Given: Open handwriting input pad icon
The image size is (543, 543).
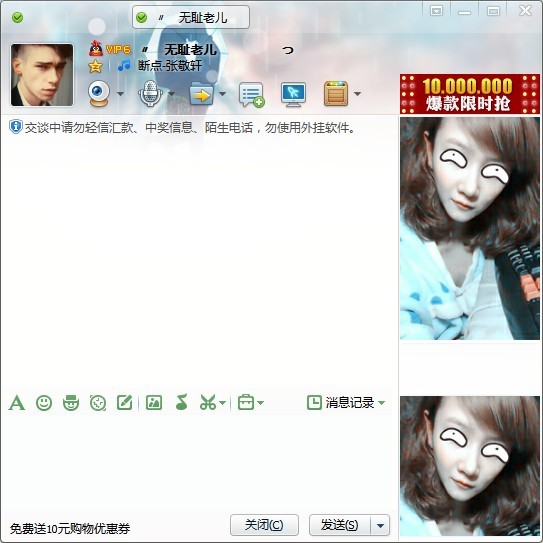Looking at the screenshot, I should coord(125,402).
